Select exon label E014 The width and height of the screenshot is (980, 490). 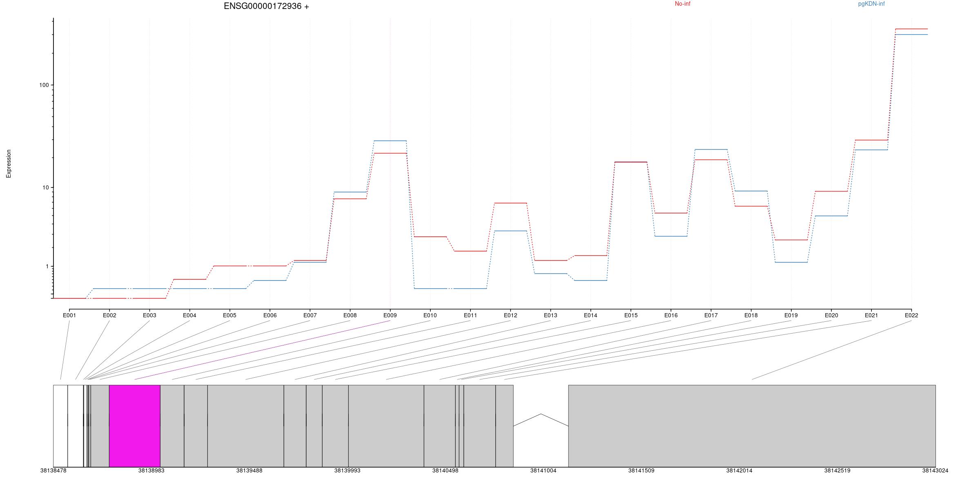[x=590, y=315]
